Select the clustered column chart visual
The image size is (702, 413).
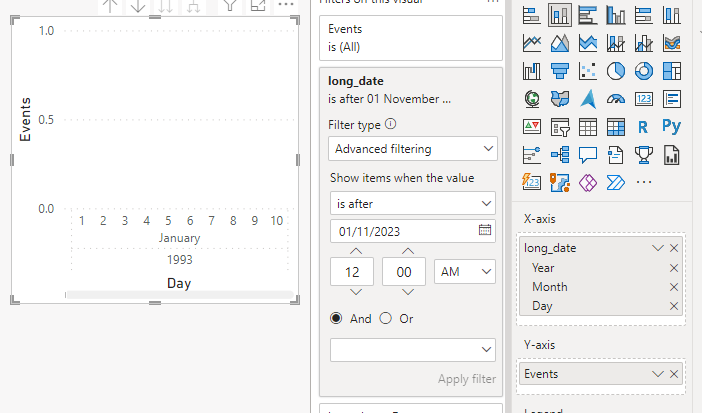pos(616,15)
